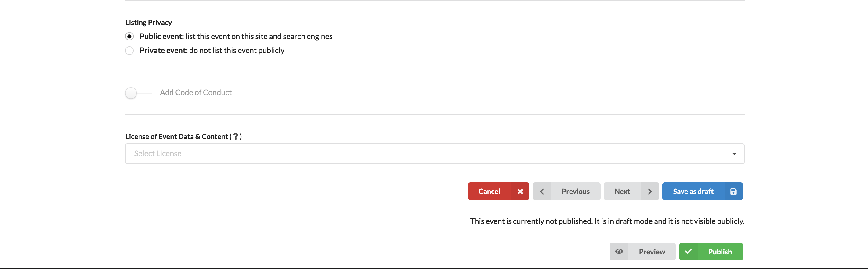Publish the event
The width and height of the screenshot is (868, 269).
click(x=711, y=252)
